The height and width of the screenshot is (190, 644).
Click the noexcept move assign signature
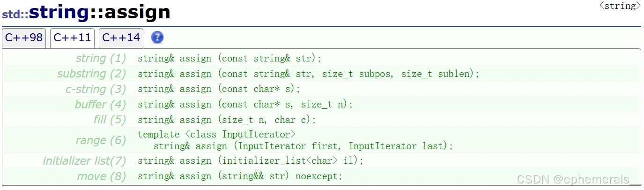[240, 176]
